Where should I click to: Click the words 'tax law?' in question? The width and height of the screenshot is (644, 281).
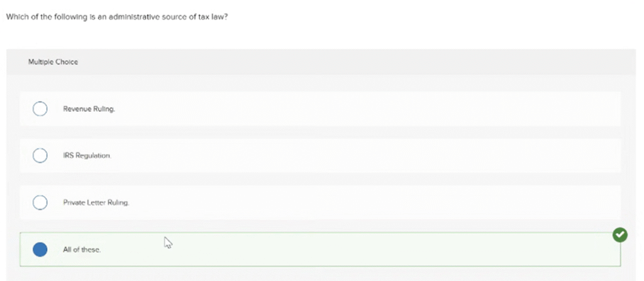(x=212, y=18)
